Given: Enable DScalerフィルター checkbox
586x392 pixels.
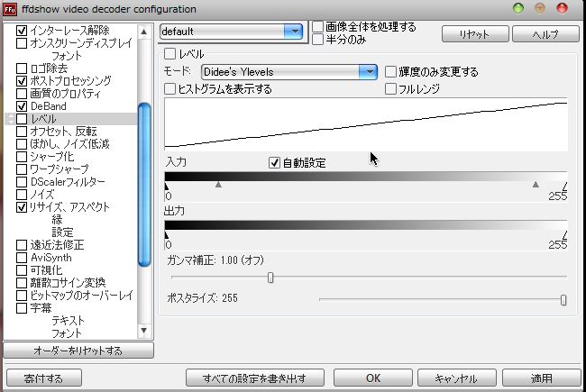Looking at the screenshot, I should pyautogui.click(x=22, y=182).
